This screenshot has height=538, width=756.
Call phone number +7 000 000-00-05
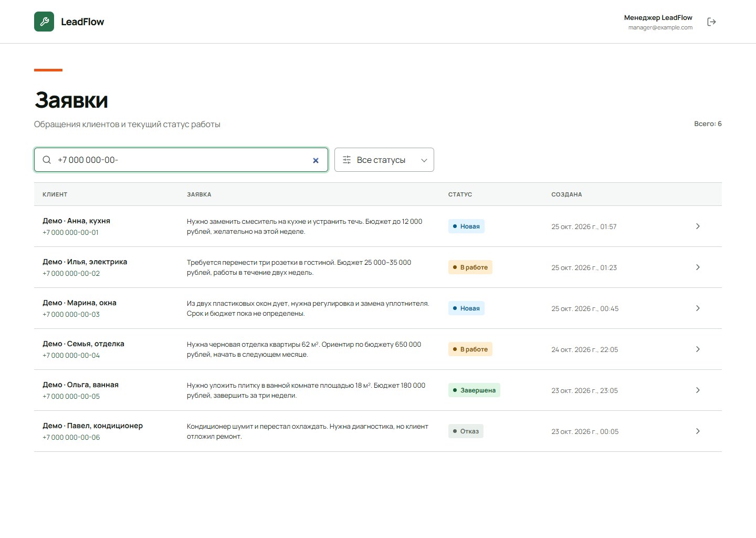click(x=71, y=396)
